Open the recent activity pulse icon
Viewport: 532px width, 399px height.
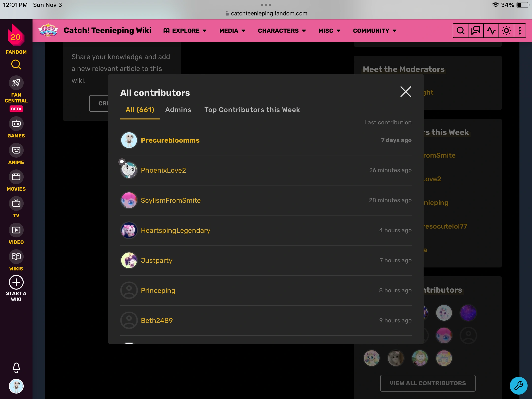(491, 31)
